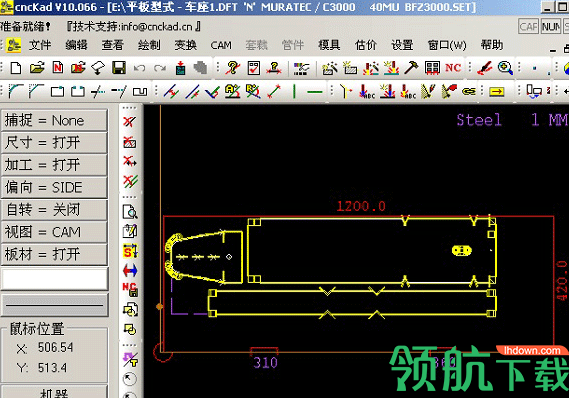569x398 pixels.
Task: Click the 机器 button
Action: click(x=54, y=393)
